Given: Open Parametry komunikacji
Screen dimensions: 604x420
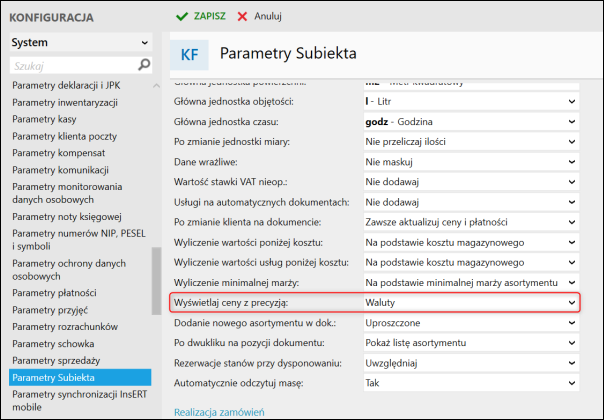Looking at the screenshot, I should pyautogui.click(x=60, y=170).
